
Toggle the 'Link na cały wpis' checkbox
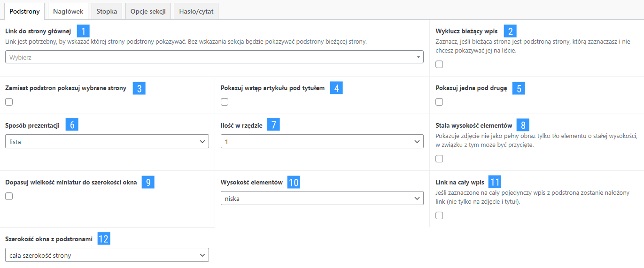(439, 216)
